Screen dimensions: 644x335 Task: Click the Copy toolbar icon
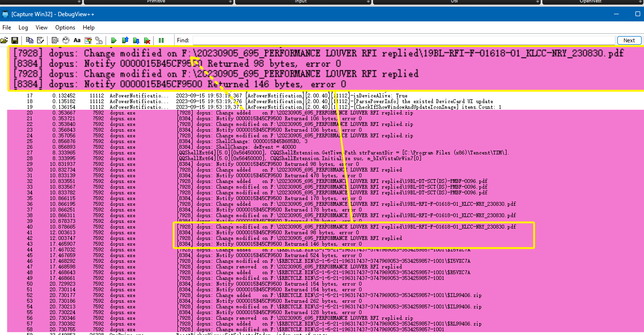coord(29,40)
